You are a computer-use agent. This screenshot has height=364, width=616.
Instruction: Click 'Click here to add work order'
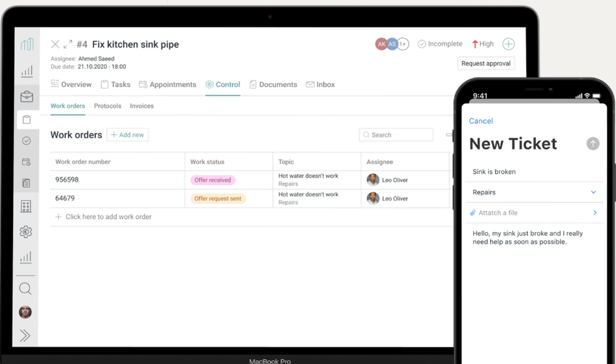click(x=108, y=217)
